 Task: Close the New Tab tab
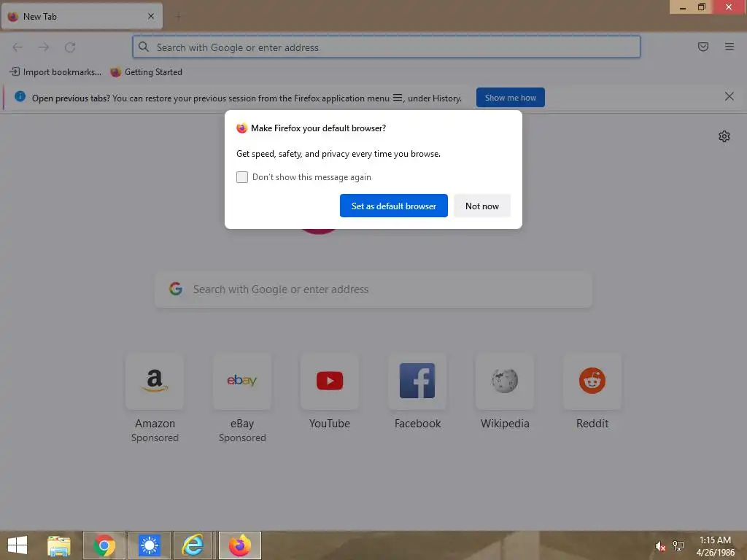coord(151,16)
